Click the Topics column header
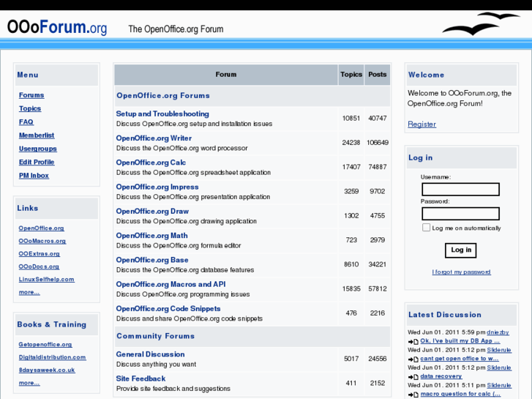 coord(351,75)
